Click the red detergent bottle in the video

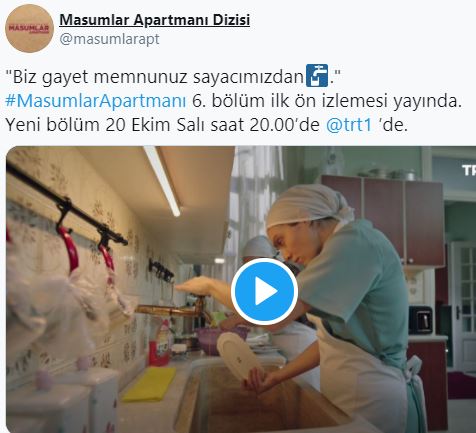(x=160, y=343)
